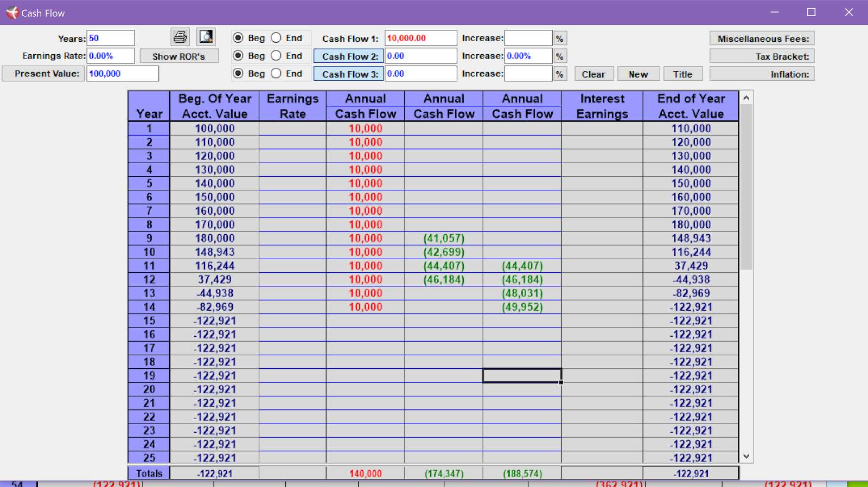
Task: Click the % button beside Cash Flow 1 Increase
Action: coord(560,39)
